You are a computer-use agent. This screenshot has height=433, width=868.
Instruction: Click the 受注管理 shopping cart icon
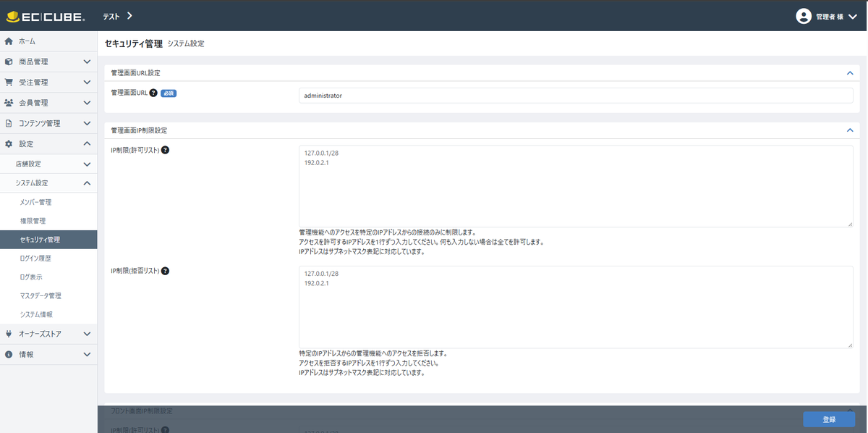tap(9, 83)
